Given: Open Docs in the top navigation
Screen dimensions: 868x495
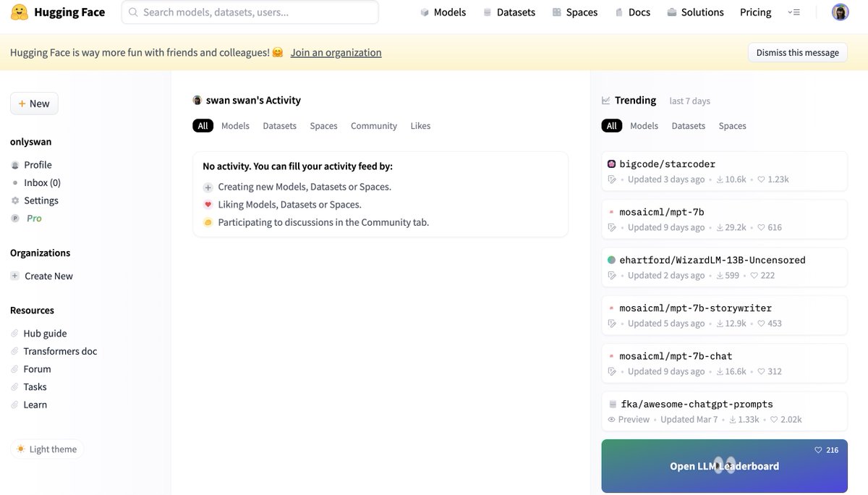Looking at the screenshot, I should (x=633, y=12).
